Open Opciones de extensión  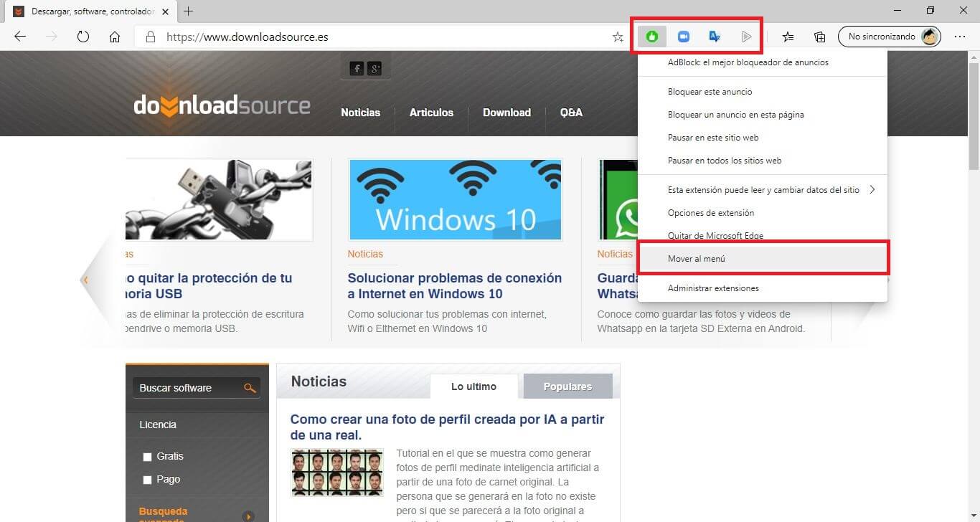[763, 213]
